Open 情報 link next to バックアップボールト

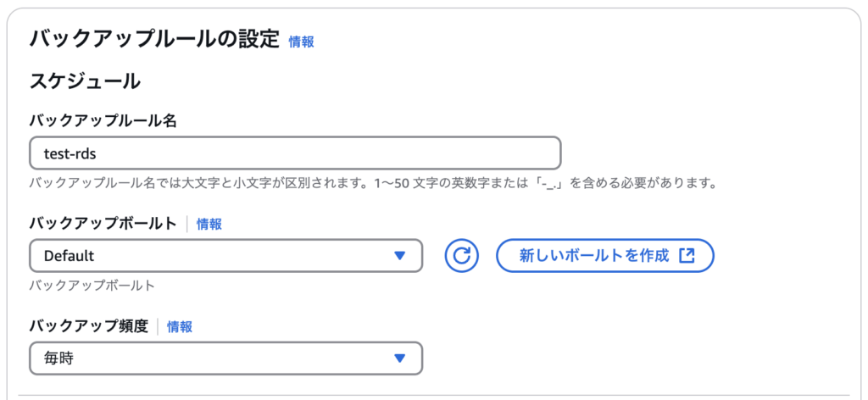[x=209, y=224]
